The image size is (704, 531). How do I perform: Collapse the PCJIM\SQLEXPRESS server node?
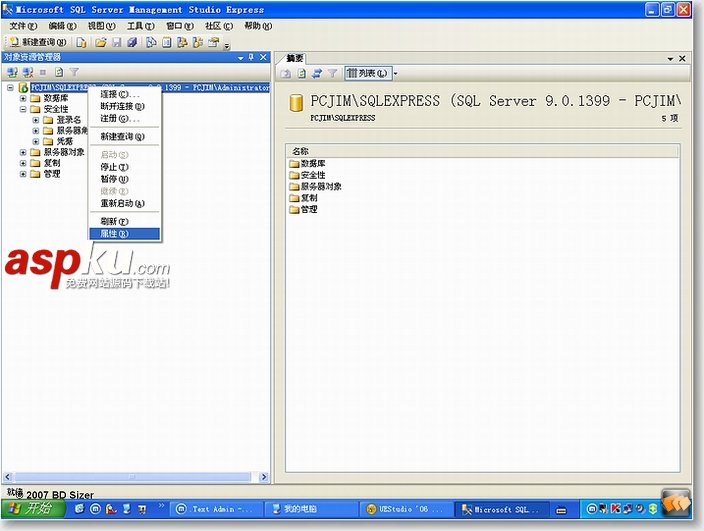[x=10, y=88]
